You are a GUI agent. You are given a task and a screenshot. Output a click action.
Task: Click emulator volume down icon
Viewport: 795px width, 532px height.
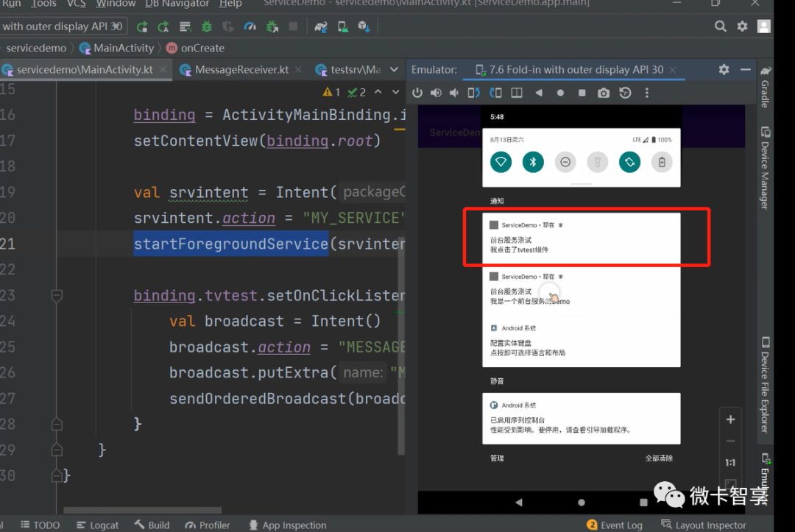[x=454, y=93]
